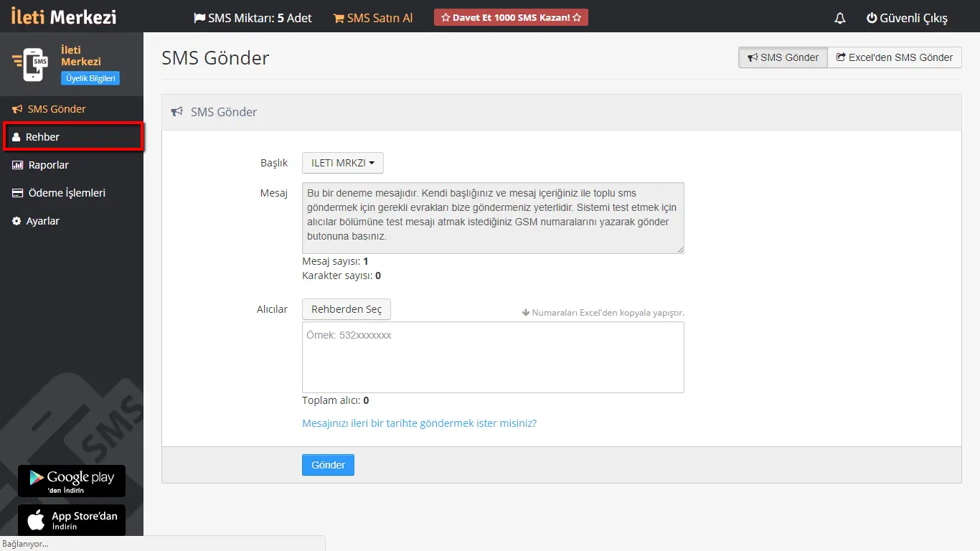980x551 pixels.
Task: Click the power icon beside Güvenli Çıkış
Action: 872,19
